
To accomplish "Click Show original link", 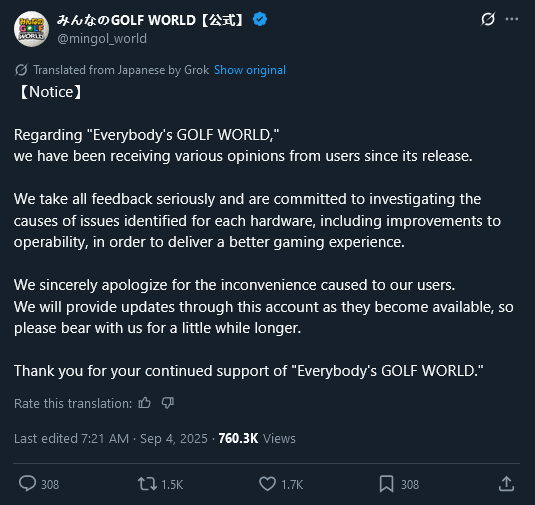I will pyautogui.click(x=250, y=70).
